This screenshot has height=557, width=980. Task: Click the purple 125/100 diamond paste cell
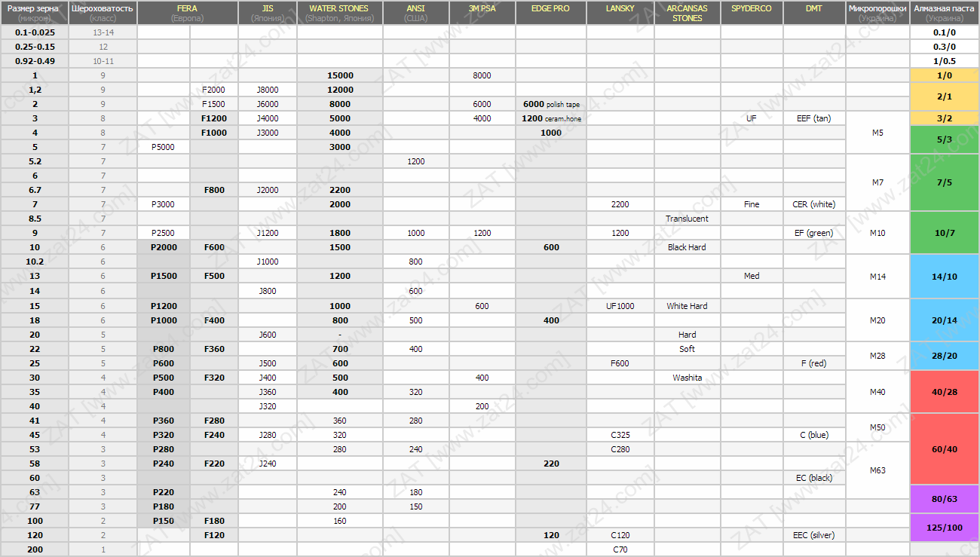pos(945,528)
